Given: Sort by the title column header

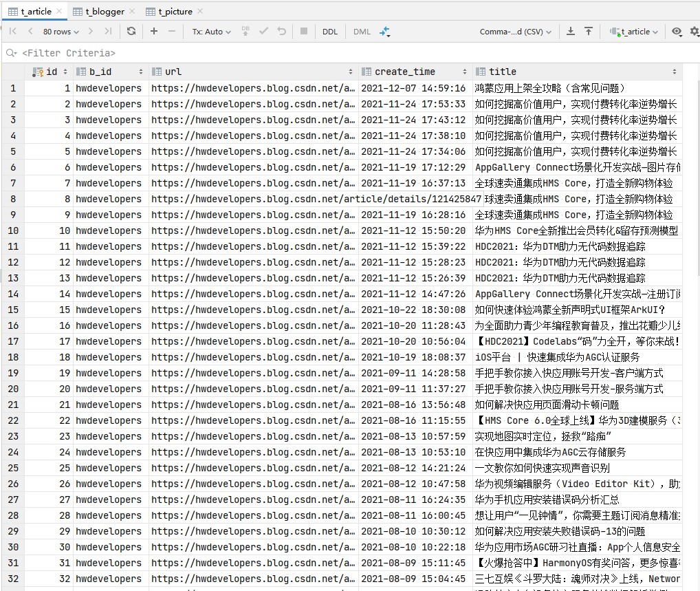Looking at the screenshot, I should pos(577,72).
